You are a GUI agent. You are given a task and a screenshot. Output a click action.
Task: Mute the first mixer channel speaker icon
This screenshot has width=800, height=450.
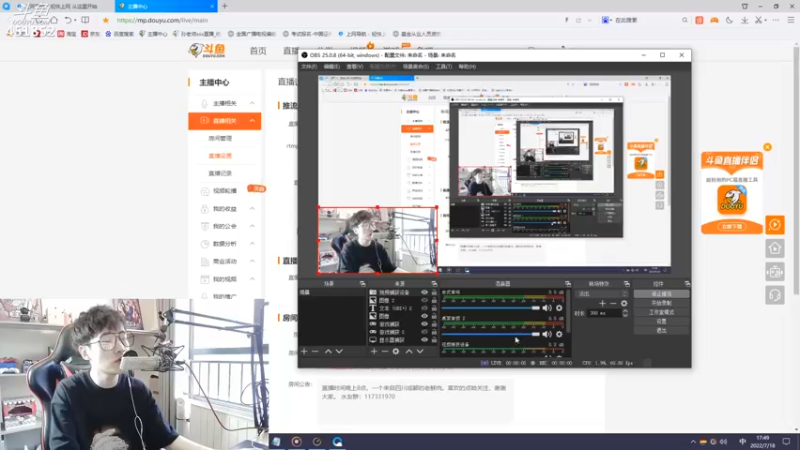[547, 308]
